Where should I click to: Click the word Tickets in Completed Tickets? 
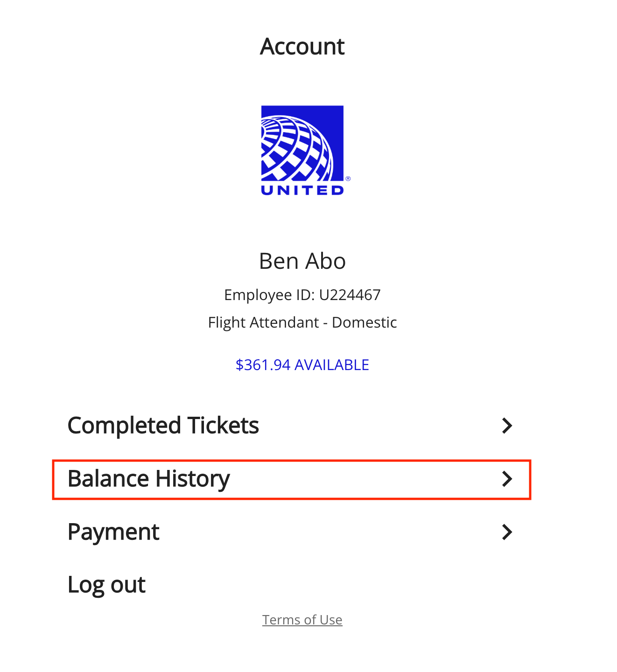[223, 426]
